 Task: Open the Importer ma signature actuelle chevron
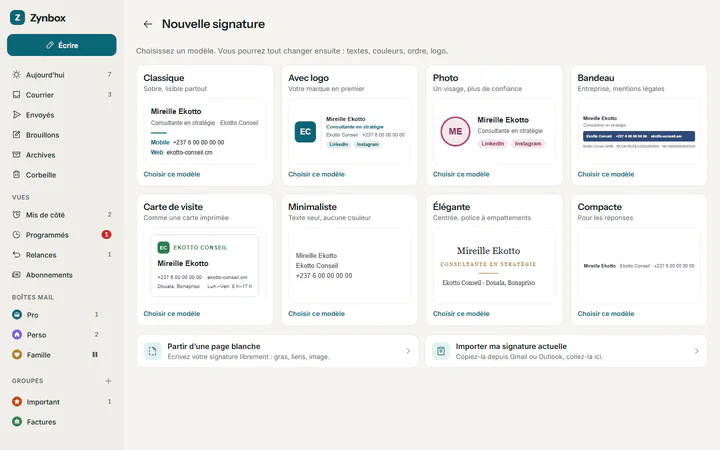click(x=696, y=351)
